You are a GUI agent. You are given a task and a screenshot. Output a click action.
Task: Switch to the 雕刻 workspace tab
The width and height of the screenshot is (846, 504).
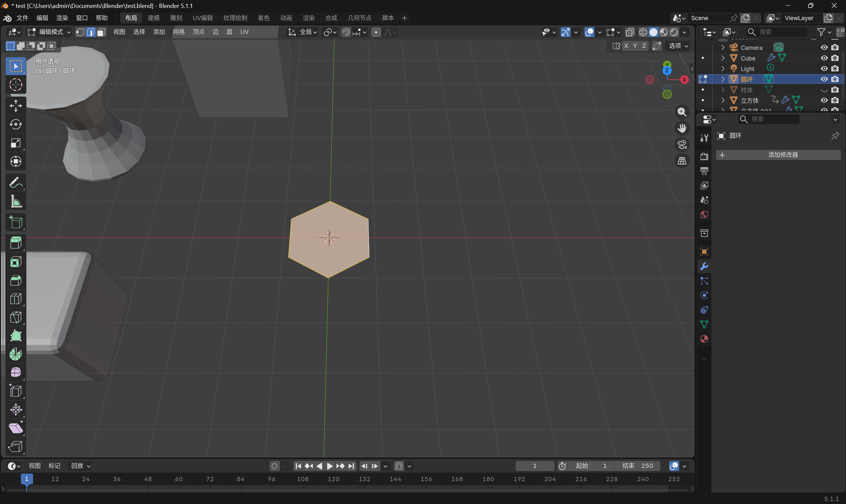pyautogui.click(x=176, y=18)
